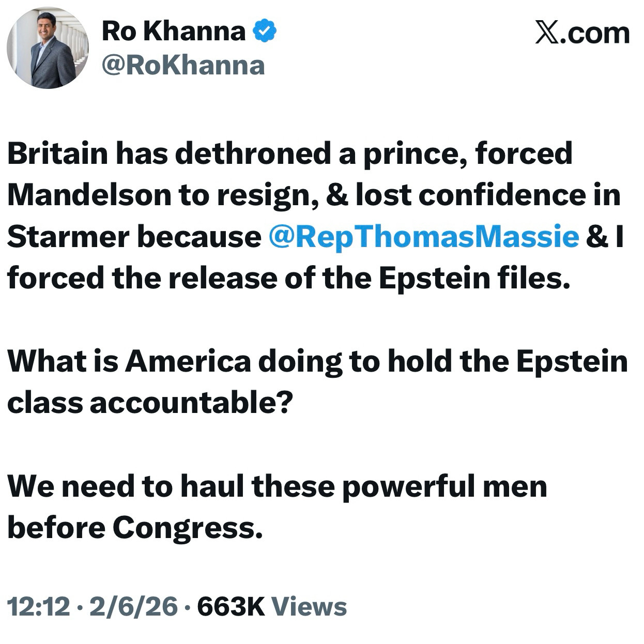Click the 663K view count
The width and height of the screenshot is (644, 644).
pyautogui.click(x=231, y=606)
